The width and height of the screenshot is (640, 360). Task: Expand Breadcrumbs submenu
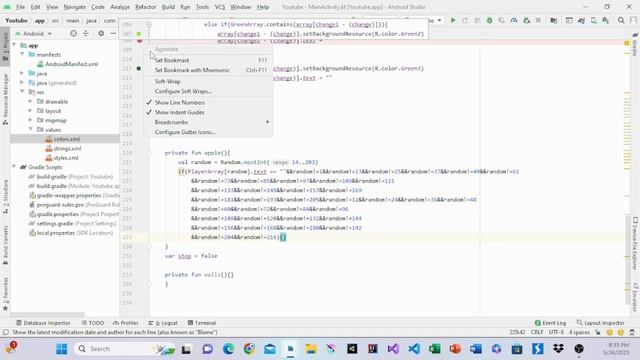(208, 122)
